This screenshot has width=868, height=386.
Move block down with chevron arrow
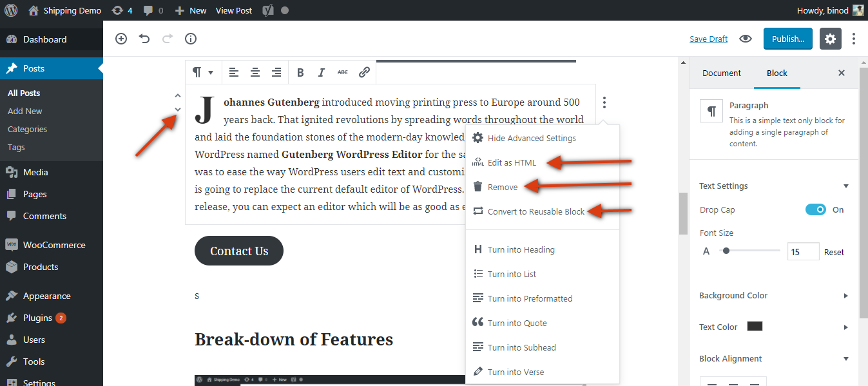(x=178, y=109)
